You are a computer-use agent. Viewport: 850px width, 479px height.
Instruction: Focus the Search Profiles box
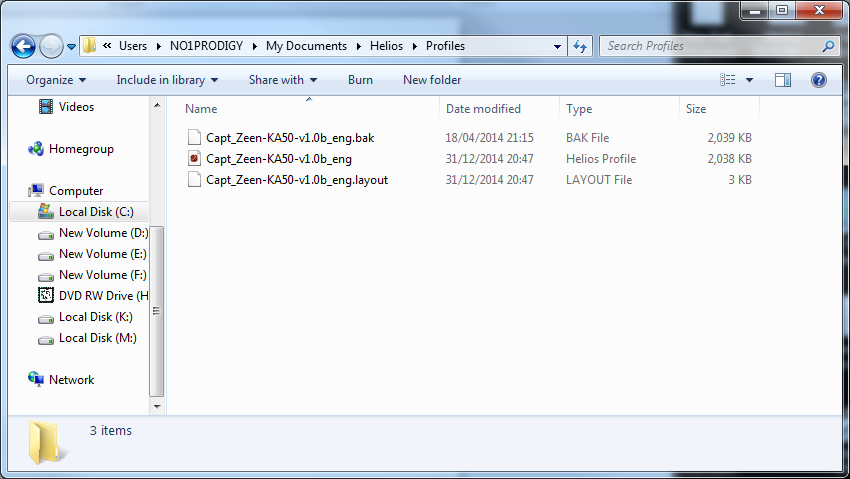712,46
